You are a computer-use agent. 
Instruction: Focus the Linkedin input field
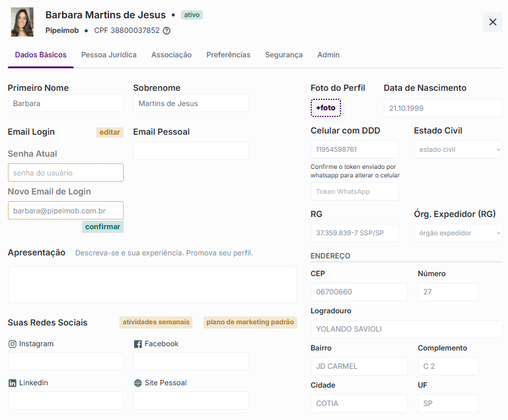pyautogui.click(x=66, y=400)
